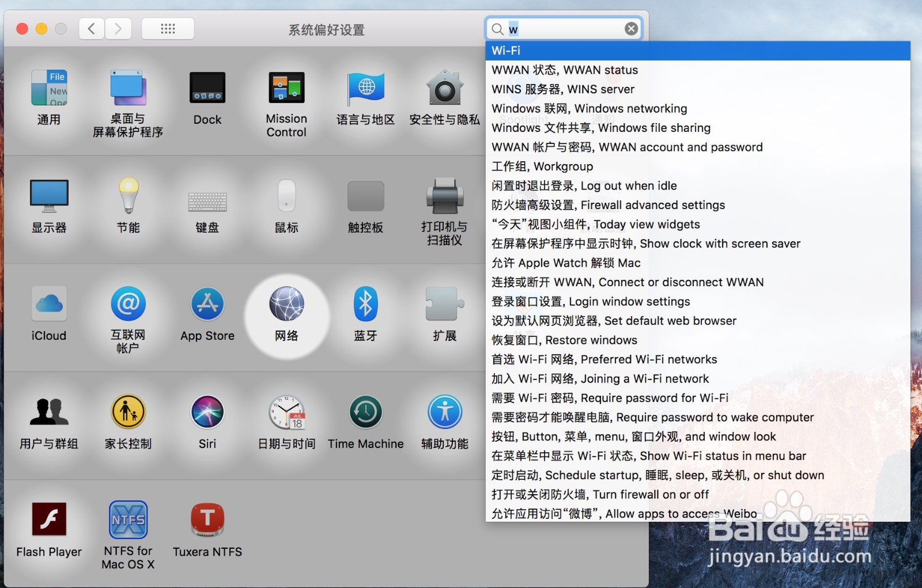Select Connect or disconnect WWAN suggestion
The image size is (922, 588).
(x=698, y=282)
